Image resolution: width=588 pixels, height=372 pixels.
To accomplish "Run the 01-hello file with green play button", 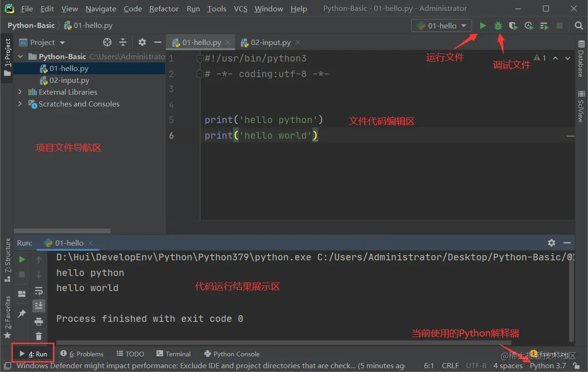I will 483,26.
